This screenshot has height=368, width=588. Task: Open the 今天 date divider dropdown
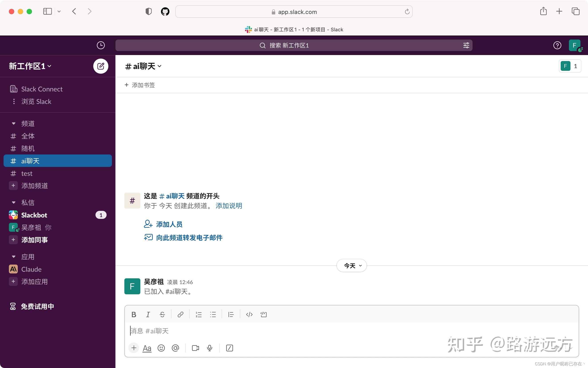coord(351,265)
